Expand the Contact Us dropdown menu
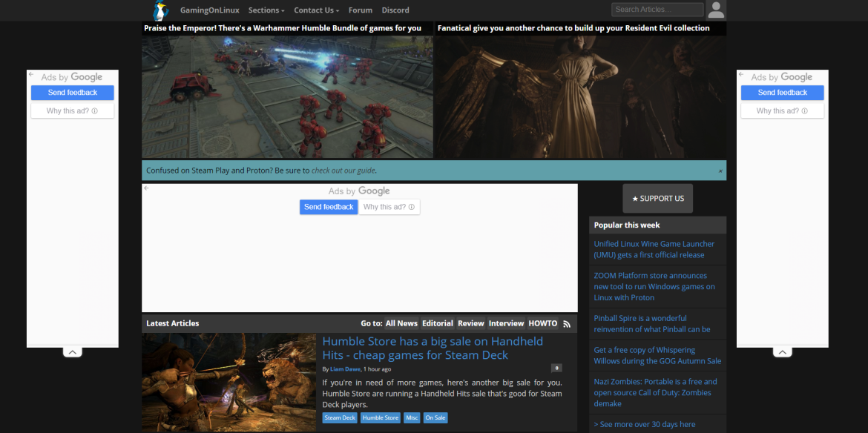The height and width of the screenshot is (433, 868). pos(316,10)
